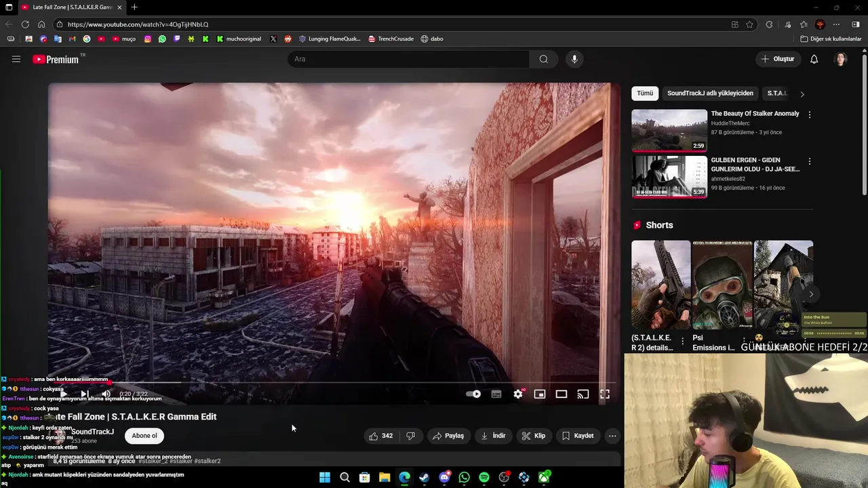Create a clip with Klip button
The width and height of the screenshot is (868, 488).
tap(534, 436)
